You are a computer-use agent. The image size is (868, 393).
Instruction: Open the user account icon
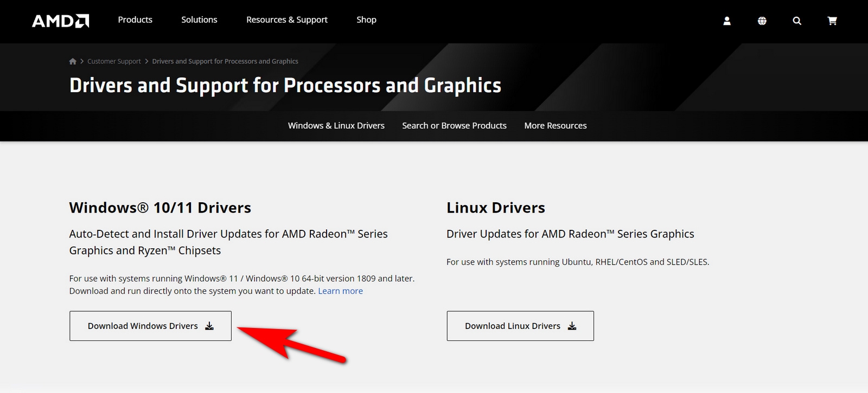point(726,21)
